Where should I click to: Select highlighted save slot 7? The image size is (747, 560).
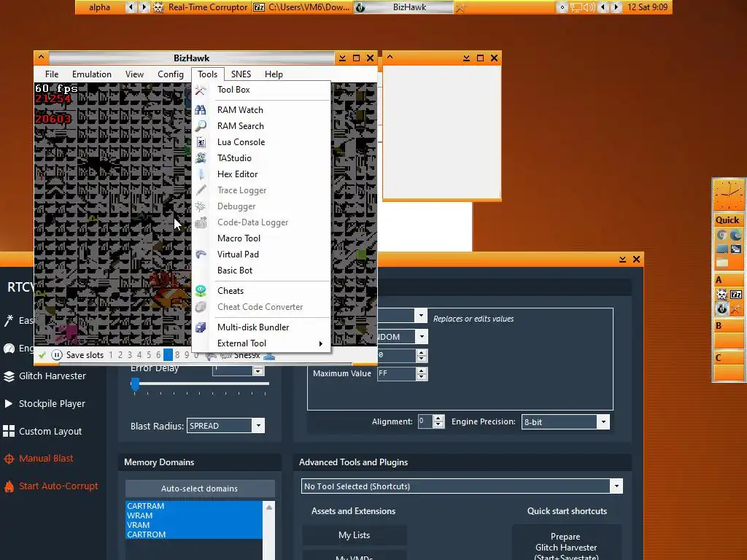[168, 355]
